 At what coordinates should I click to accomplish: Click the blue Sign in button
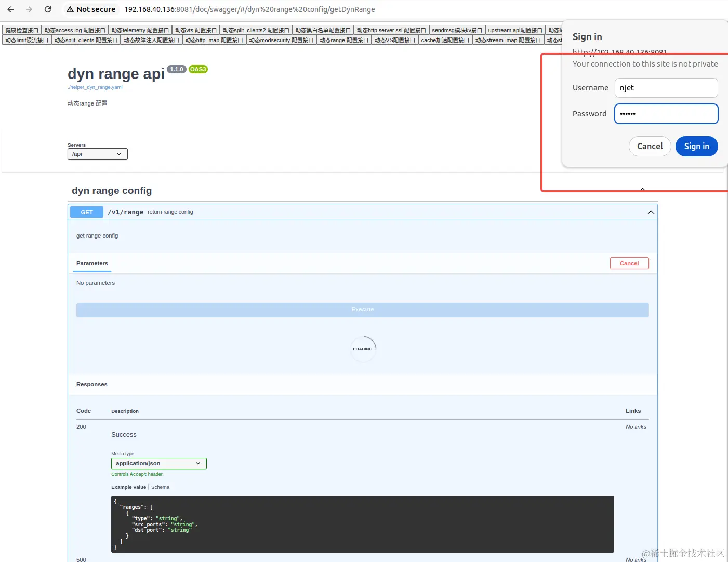coord(697,146)
